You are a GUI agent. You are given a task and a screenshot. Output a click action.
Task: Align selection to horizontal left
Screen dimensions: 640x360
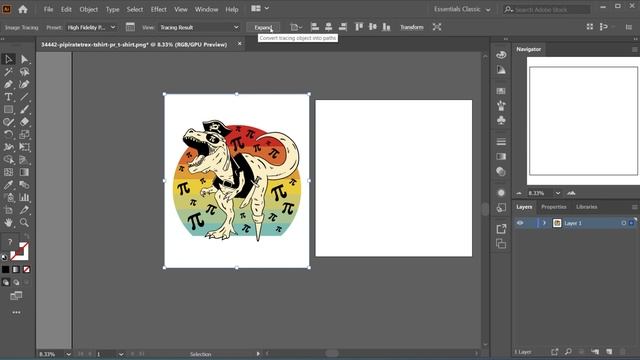point(315,27)
